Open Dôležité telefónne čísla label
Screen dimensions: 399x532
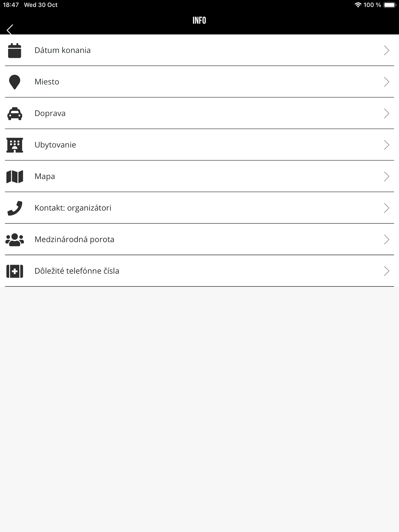click(77, 271)
